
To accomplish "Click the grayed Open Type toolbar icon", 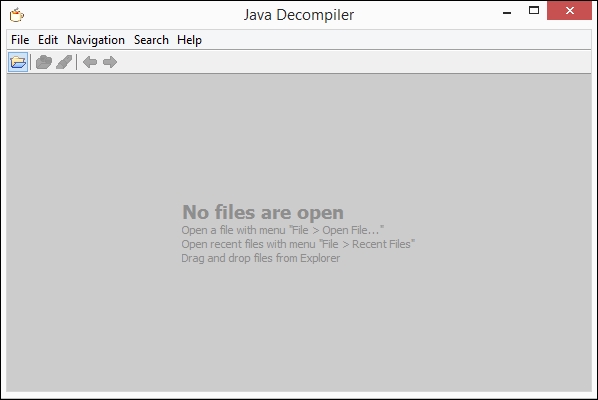I will [43, 62].
